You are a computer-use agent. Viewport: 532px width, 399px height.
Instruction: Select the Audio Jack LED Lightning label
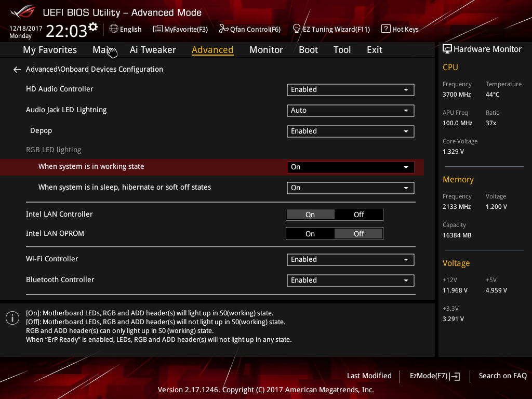point(66,110)
